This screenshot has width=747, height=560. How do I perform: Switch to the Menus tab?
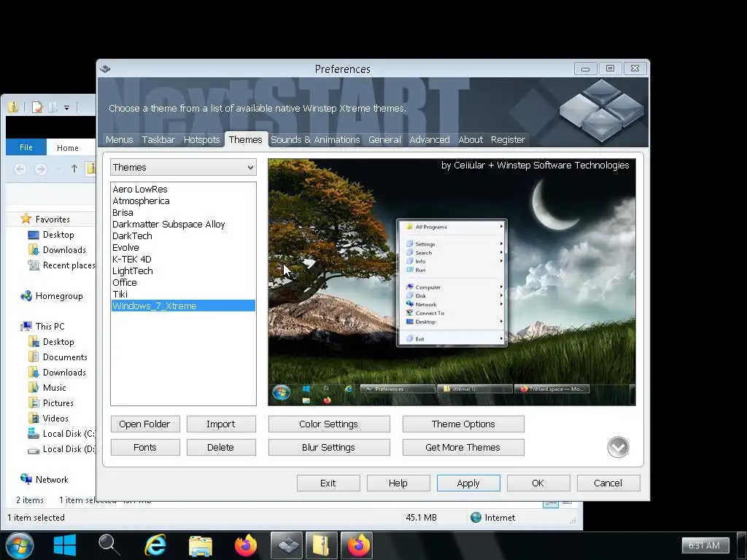click(119, 139)
